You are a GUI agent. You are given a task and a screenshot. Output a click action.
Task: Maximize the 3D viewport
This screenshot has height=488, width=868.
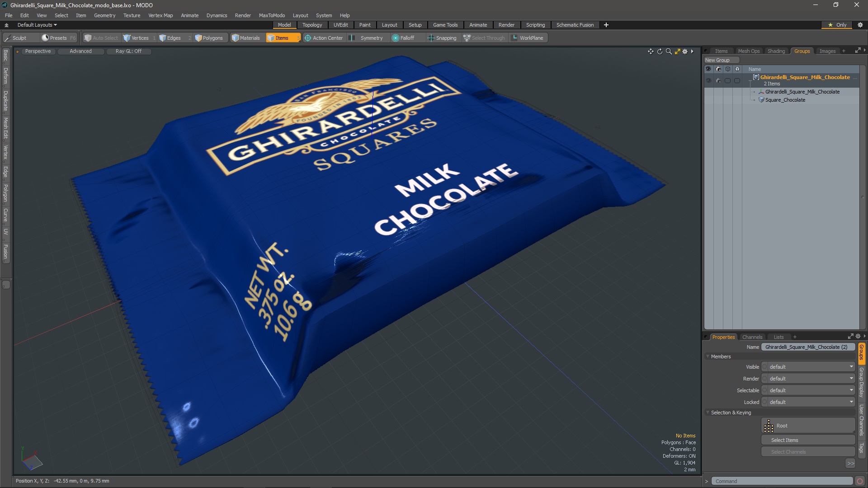pos(677,52)
